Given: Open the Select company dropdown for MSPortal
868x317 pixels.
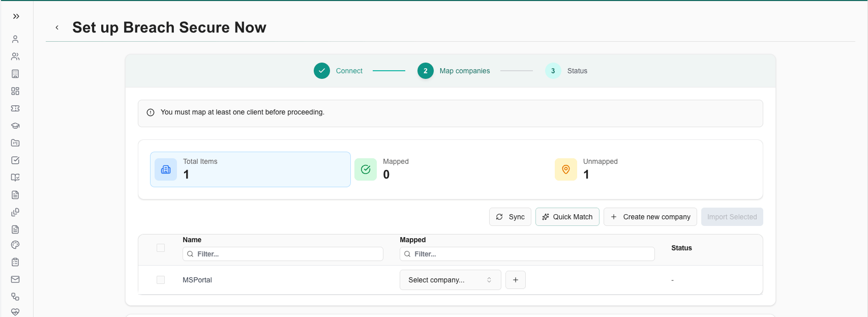Looking at the screenshot, I should (451, 280).
